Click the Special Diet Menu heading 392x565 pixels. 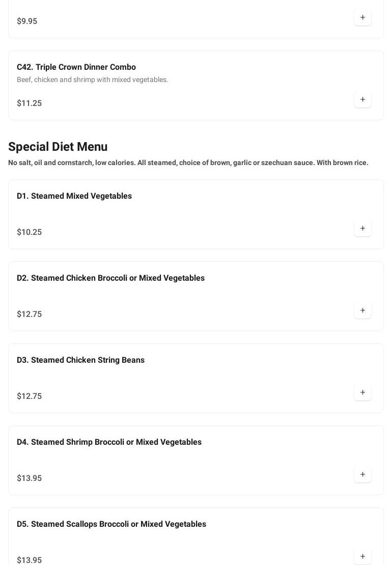pyautogui.click(x=58, y=147)
